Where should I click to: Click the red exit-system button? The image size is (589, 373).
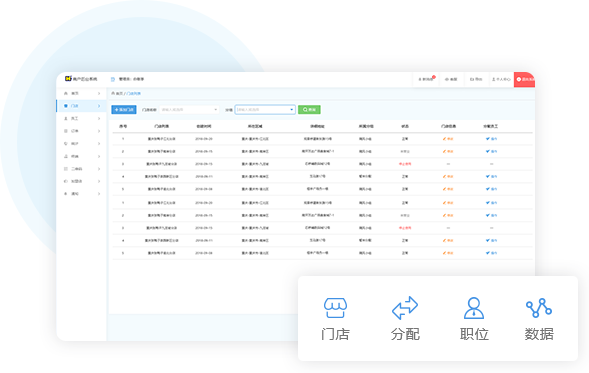pos(524,79)
